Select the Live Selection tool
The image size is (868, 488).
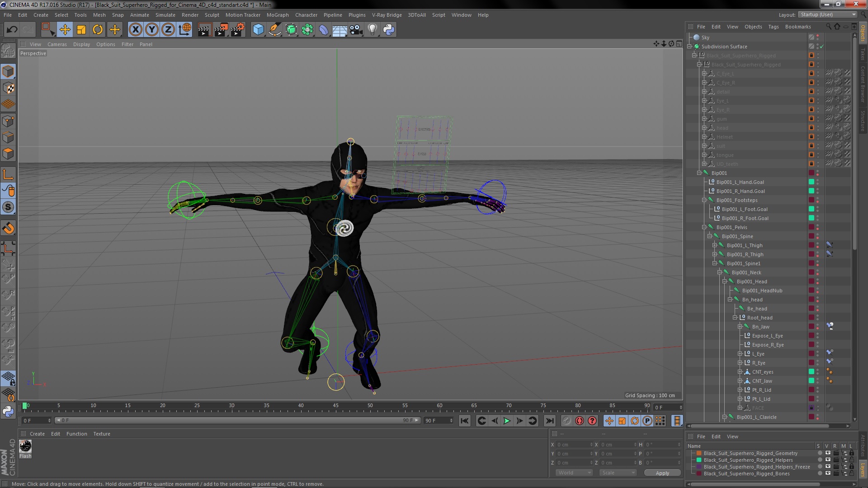(x=47, y=30)
